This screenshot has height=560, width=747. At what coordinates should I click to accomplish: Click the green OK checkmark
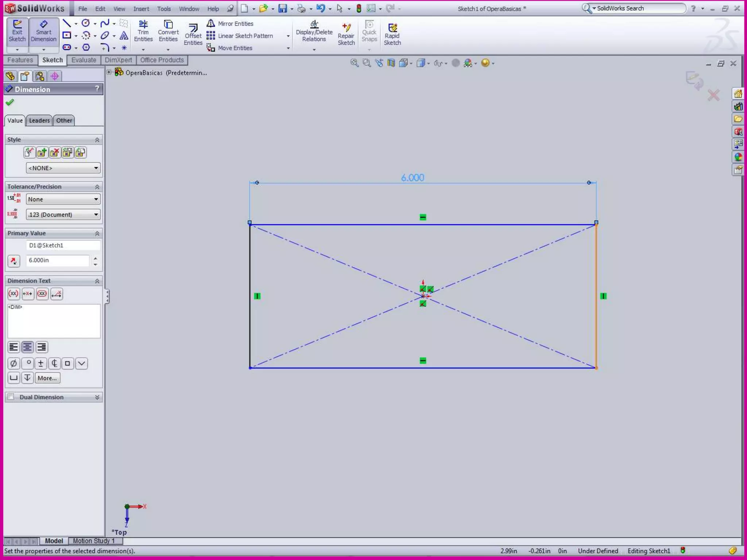pos(10,102)
